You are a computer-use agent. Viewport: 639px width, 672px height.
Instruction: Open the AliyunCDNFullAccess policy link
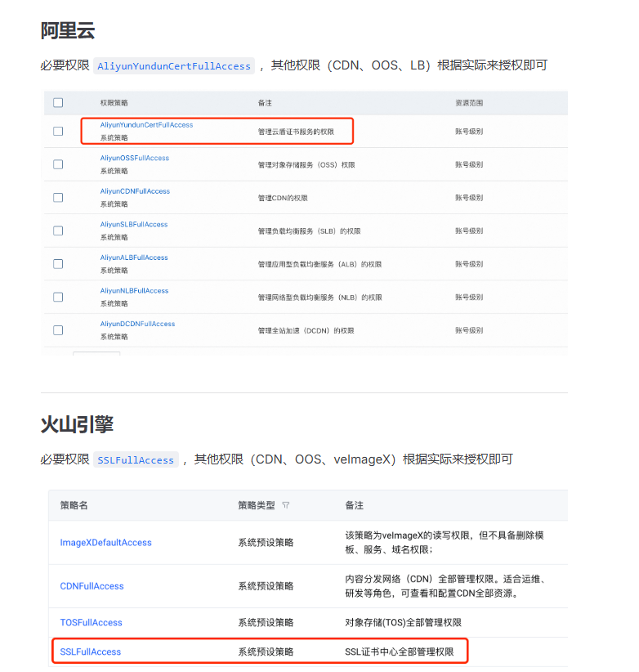tap(135, 191)
